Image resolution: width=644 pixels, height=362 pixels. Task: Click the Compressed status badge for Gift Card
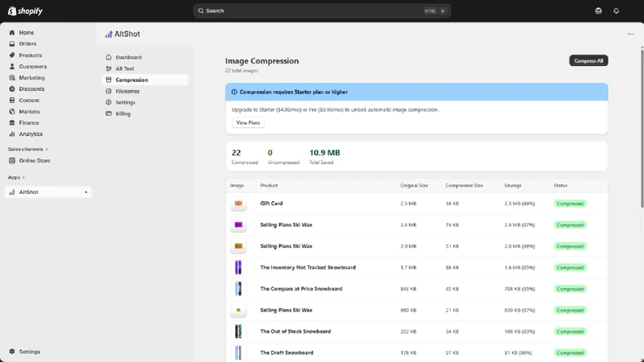pyautogui.click(x=570, y=204)
